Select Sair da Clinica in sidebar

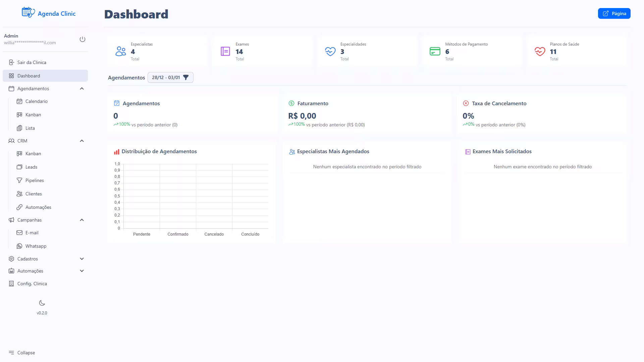pos(45,62)
